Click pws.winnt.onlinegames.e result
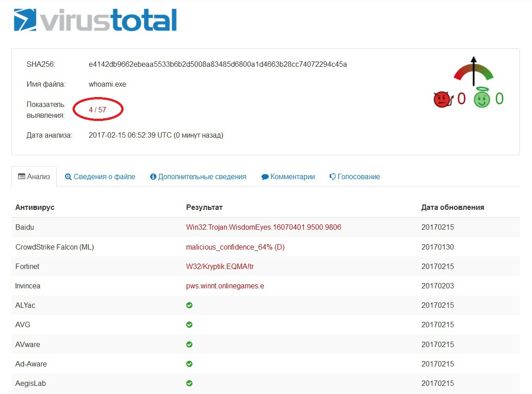 pos(225,286)
